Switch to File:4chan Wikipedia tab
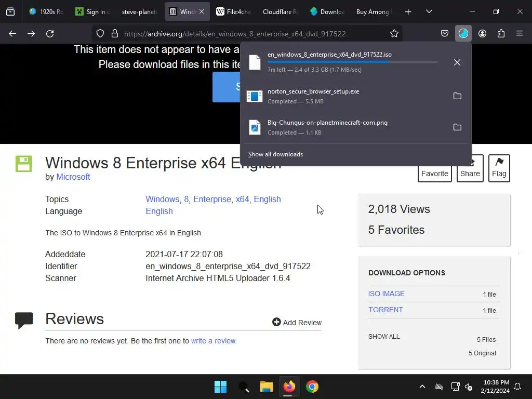 click(x=233, y=12)
